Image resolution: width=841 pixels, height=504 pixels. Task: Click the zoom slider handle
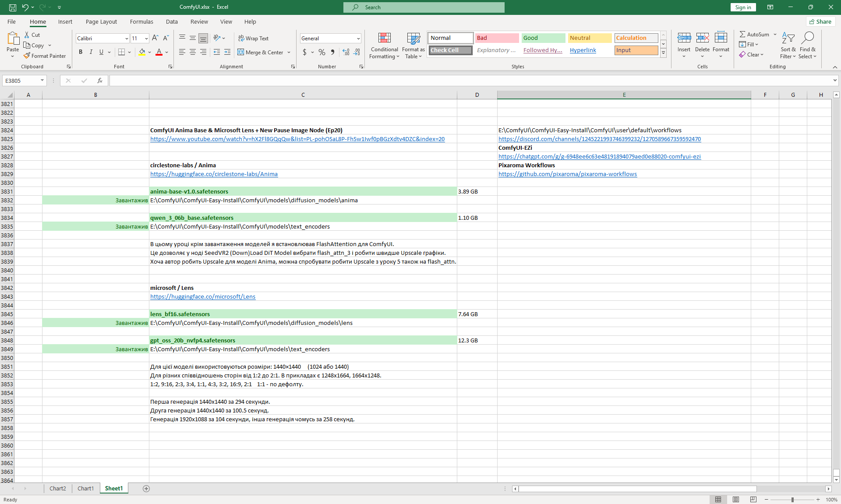point(792,500)
